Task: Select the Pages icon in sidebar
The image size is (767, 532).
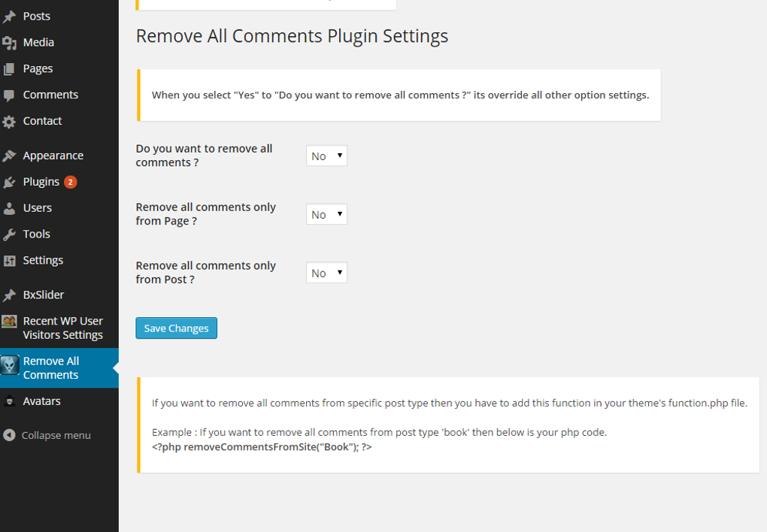Action: pos(9,68)
